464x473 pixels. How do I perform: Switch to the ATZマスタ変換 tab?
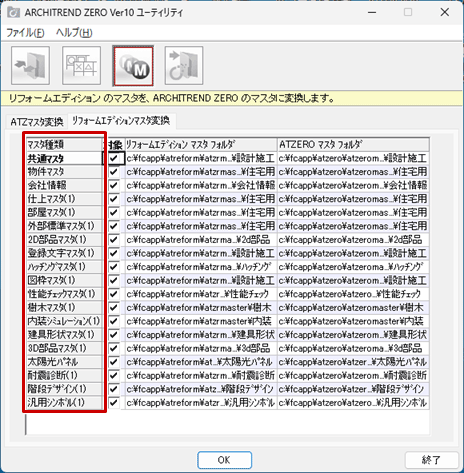37,122
